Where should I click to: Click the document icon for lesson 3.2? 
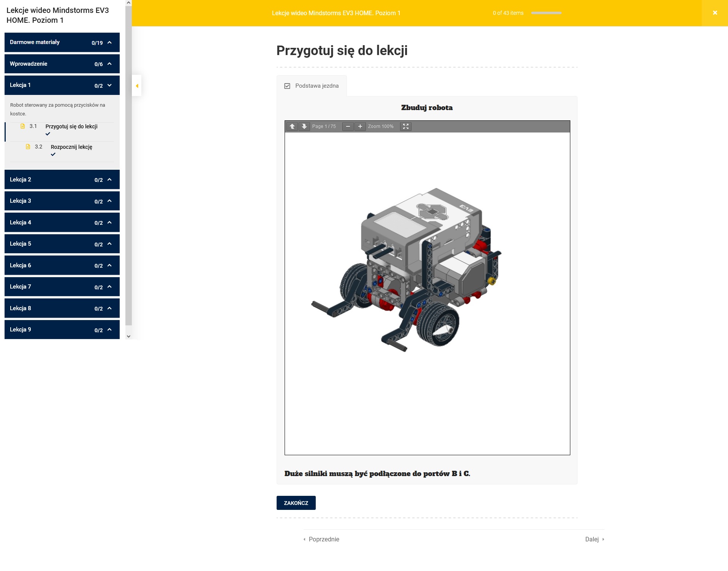(x=28, y=147)
